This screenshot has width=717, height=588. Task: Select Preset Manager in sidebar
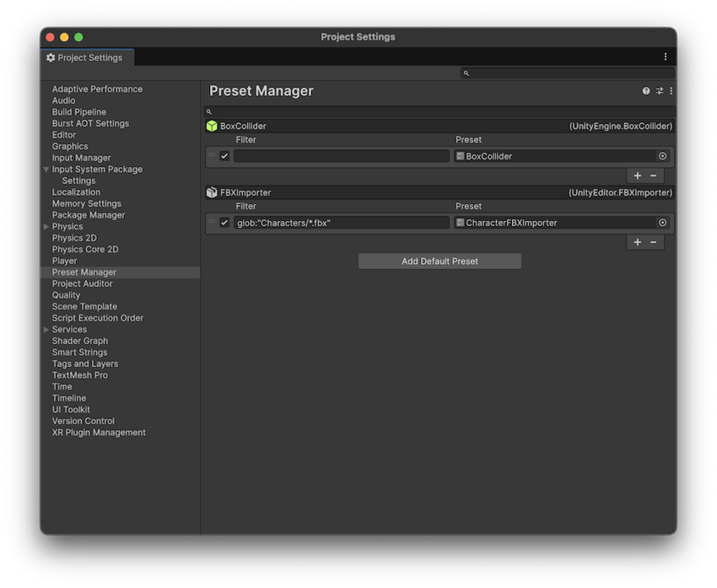pyautogui.click(x=121, y=272)
